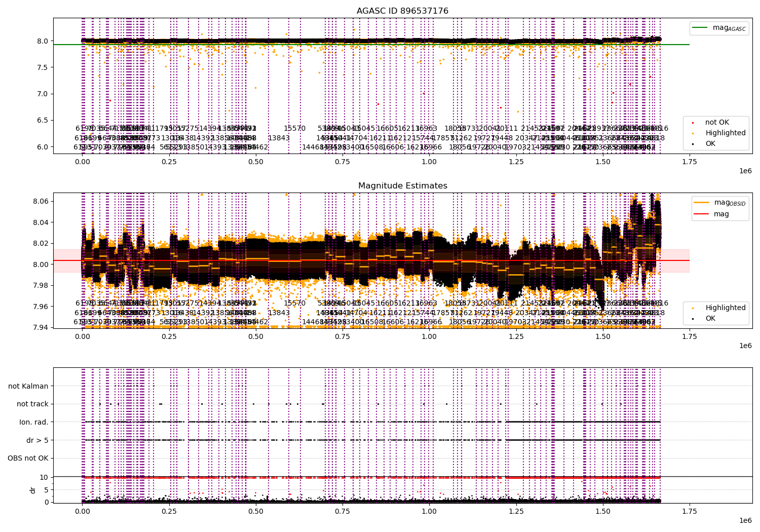Click the red dot marker beside 'not OK'
The width and height of the screenshot is (760, 532).
(x=693, y=123)
